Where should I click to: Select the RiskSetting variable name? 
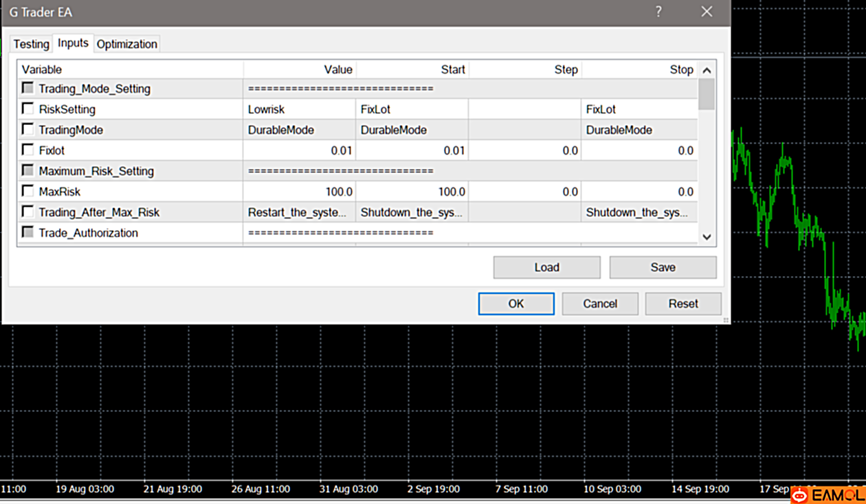67,109
